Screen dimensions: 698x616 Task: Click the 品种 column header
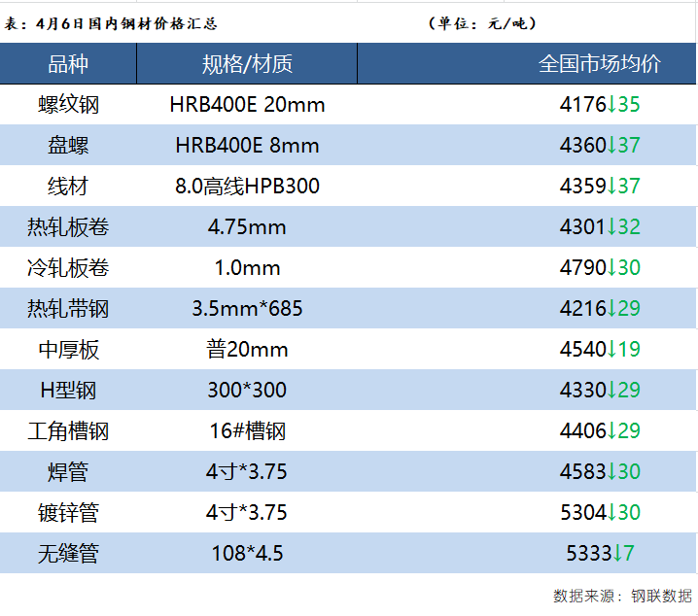68,64
